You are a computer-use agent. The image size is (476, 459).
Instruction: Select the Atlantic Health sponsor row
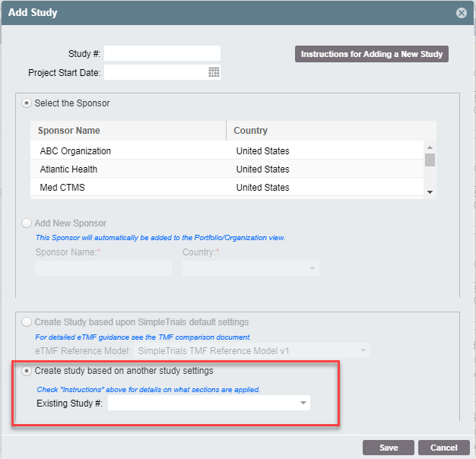(x=227, y=169)
